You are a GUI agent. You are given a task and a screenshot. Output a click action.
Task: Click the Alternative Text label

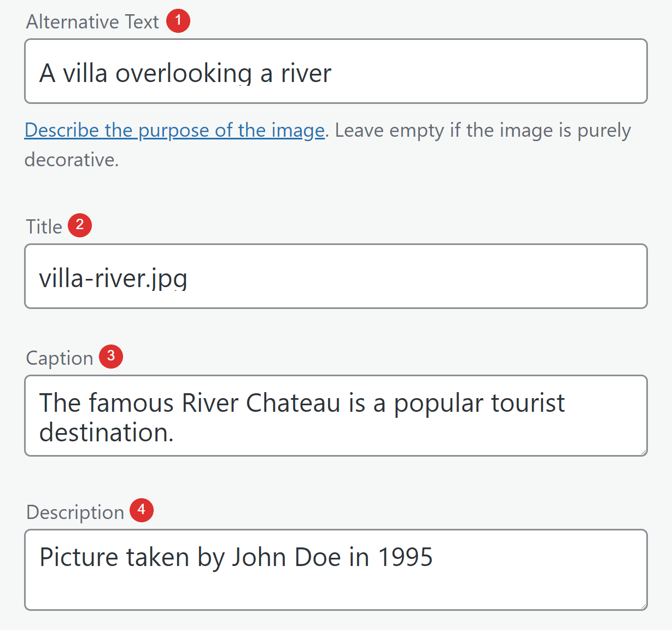click(92, 21)
